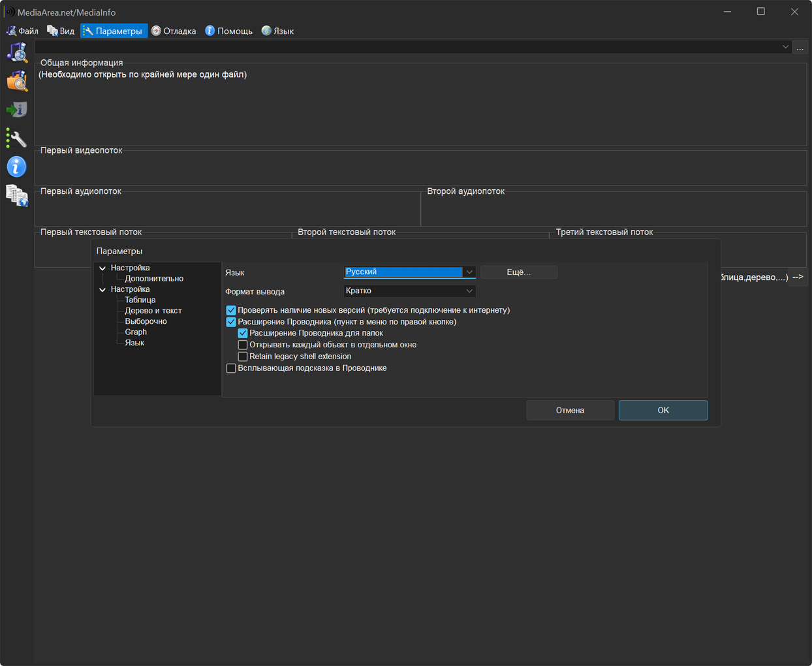Select Язык item in the settings tree
Viewport: 812px width, 666px height.
[x=134, y=343]
